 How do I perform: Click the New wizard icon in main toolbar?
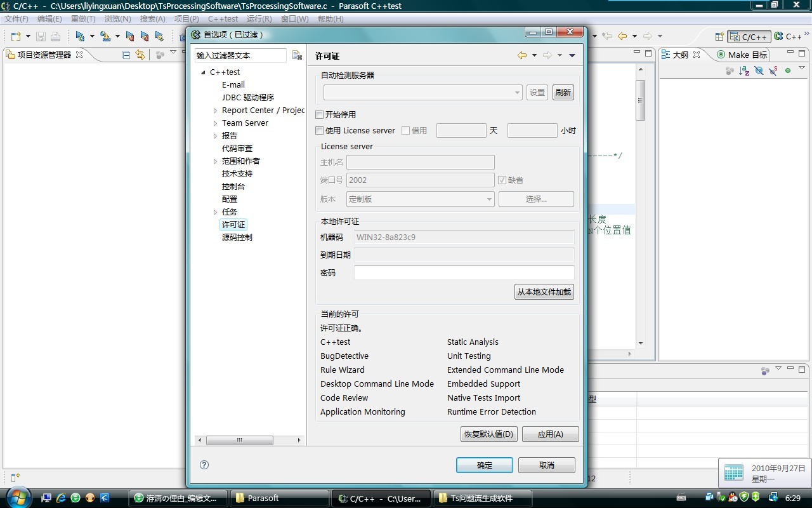coord(16,36)
